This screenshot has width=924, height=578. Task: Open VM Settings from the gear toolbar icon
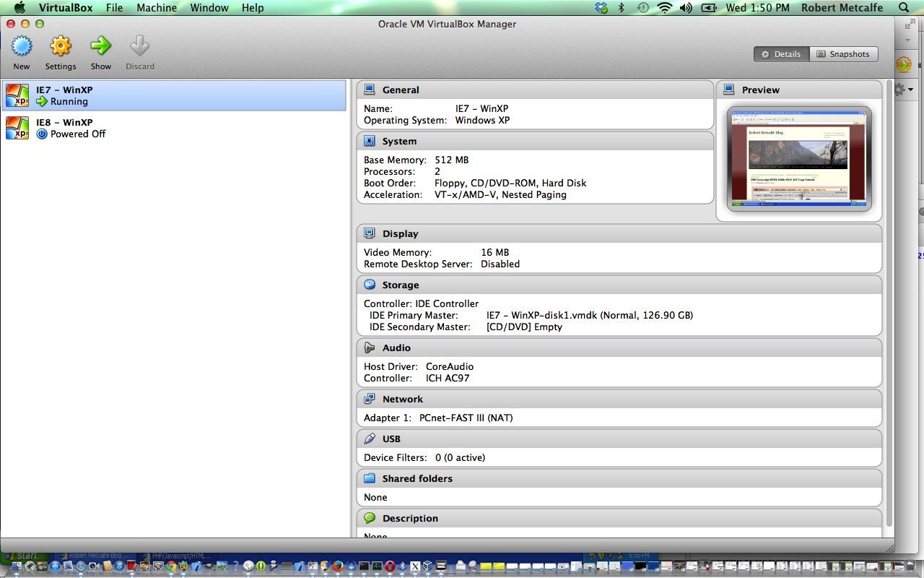tap(61, 47)
